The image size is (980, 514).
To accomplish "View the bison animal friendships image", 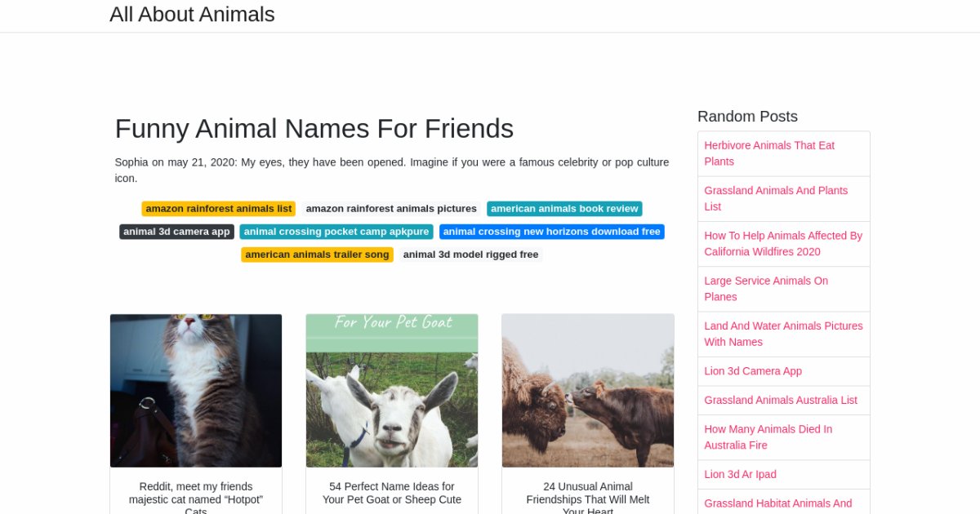I will pyautogui.click(x=588, y=390).
